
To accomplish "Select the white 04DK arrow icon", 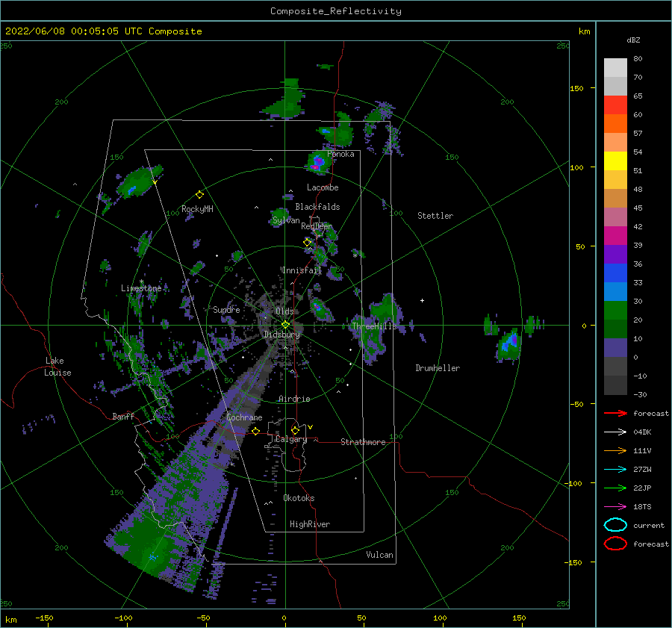I will click(615, 432).
